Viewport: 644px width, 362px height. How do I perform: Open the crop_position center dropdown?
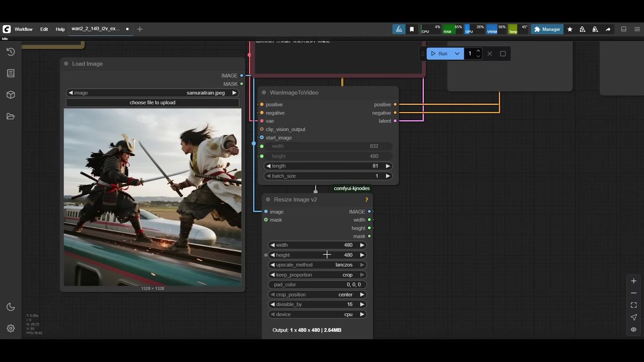click(x=317, y=294)
